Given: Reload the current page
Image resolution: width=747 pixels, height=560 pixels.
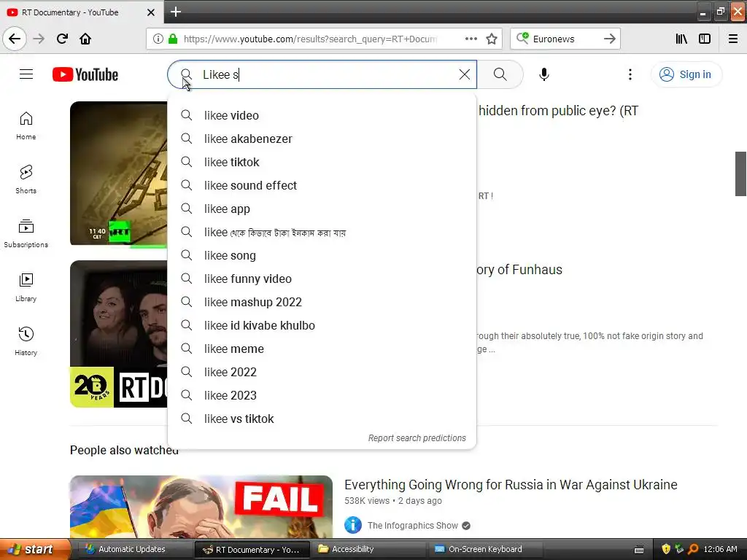Looking at the screenshot, I should pyautogui.click(x=62, y=39).
